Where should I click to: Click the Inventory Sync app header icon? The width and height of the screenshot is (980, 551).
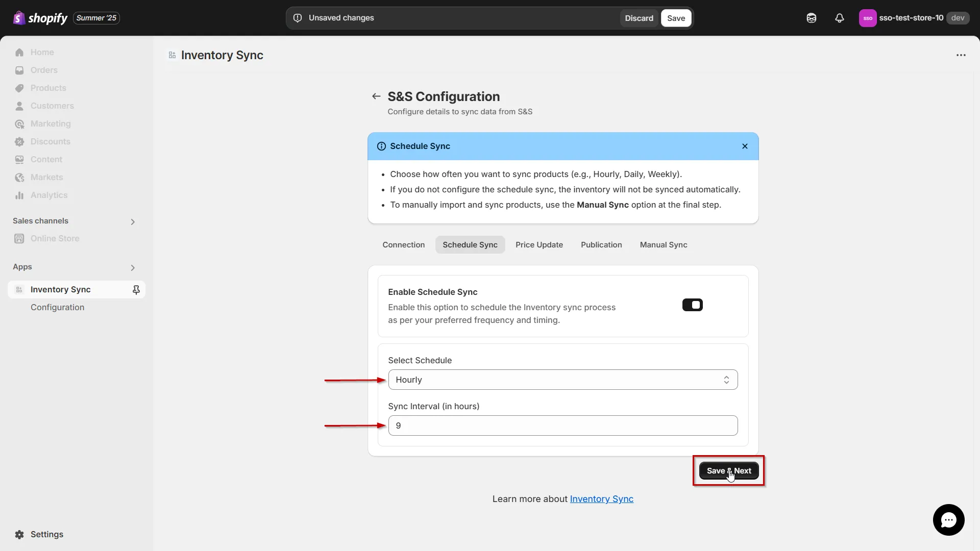[172, 55]
